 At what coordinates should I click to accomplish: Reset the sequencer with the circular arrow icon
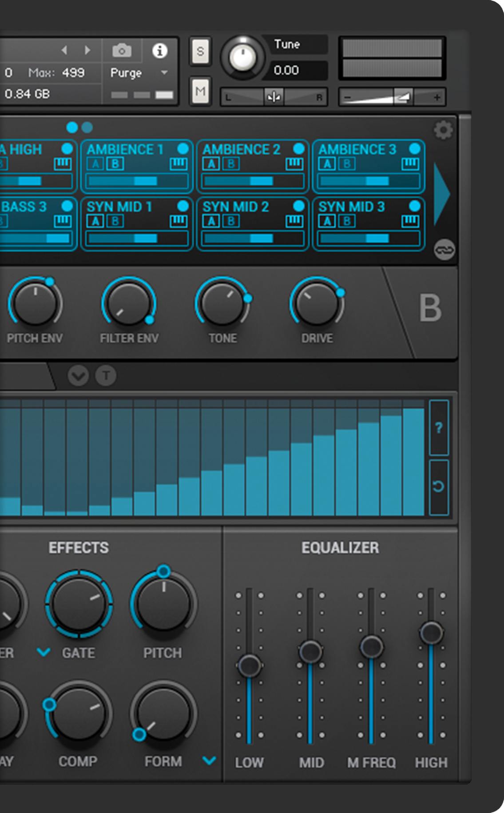[x=439, y=487]
